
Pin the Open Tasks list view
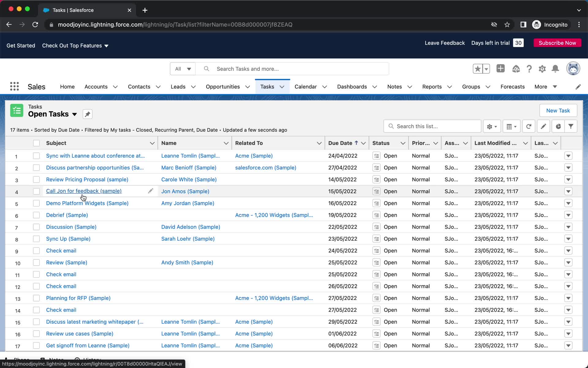88,114
